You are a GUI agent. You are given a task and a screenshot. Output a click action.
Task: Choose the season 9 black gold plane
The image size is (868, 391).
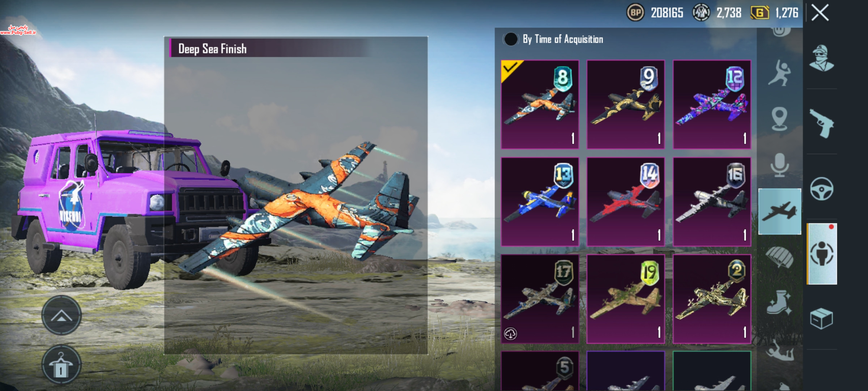pyautogui.click(x=625, y=105)
